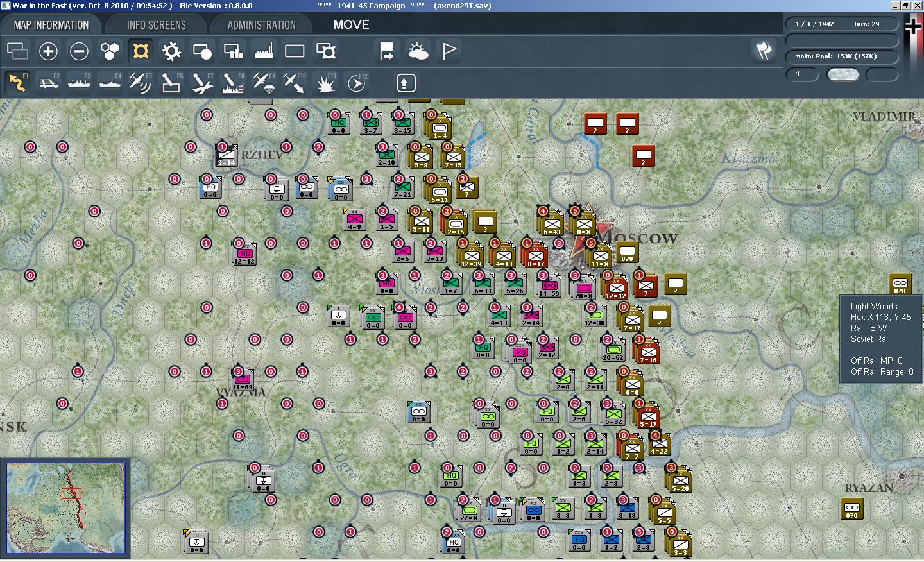Select the build fortification F11 explosion icon
Viewport: 924px width, 562px height.
325,83
